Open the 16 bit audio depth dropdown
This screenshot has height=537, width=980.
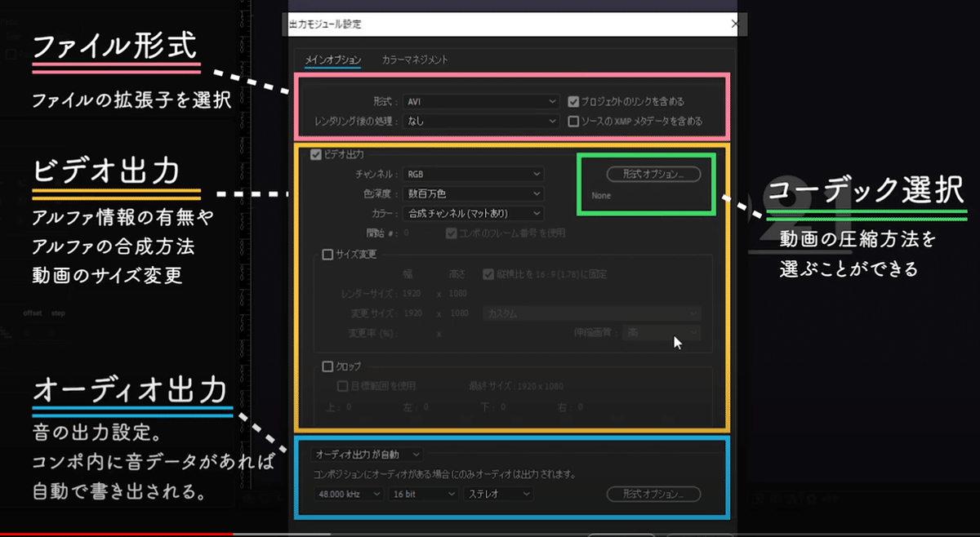click(423, 494)
